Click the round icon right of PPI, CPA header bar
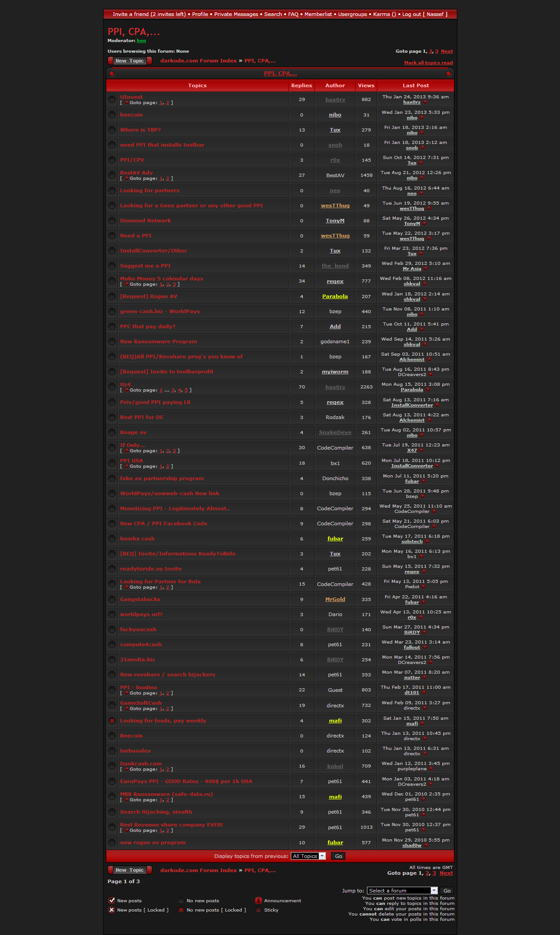 (x=448, y=74)
